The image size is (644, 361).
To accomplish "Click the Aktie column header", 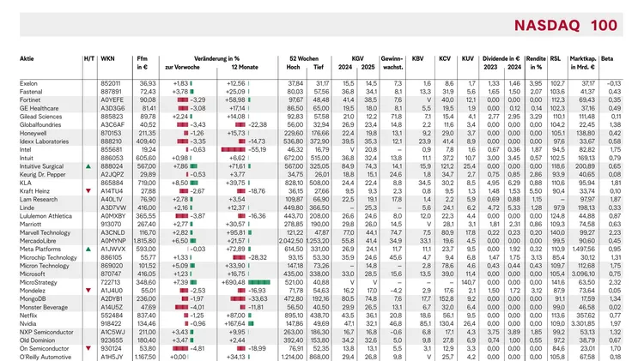I will (27, 58).
